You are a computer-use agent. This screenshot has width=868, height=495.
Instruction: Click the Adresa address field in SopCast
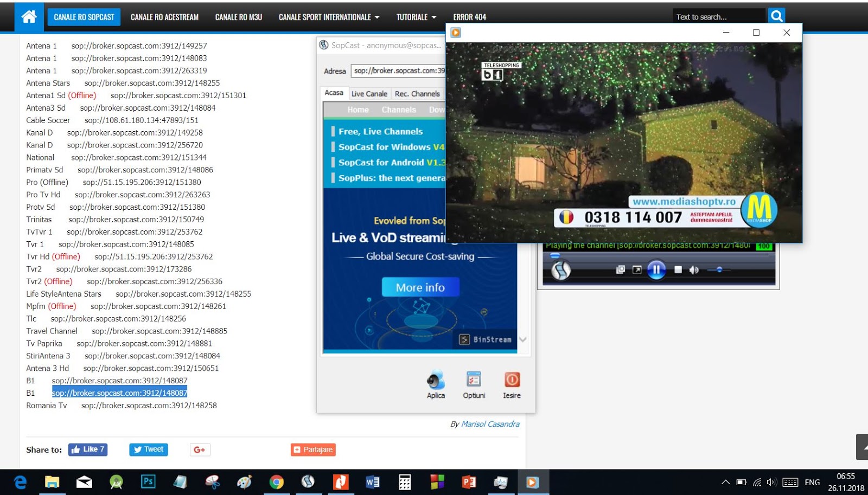click(398, 70)
